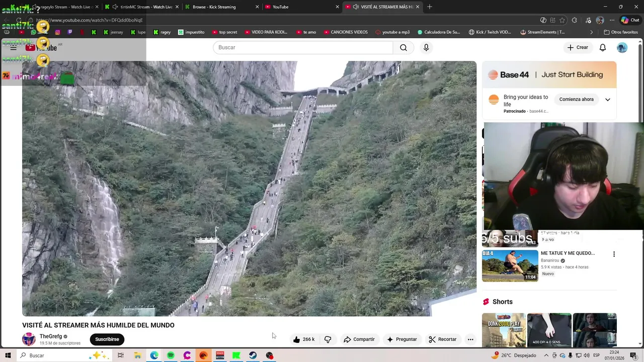Screen dimensions: 644x362
Task: Open Windows notification center icon
Action: (x=633, y=355)
